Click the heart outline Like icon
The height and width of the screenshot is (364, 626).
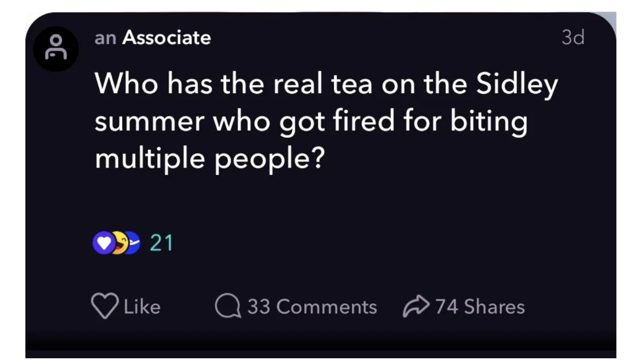coord(104,307)
